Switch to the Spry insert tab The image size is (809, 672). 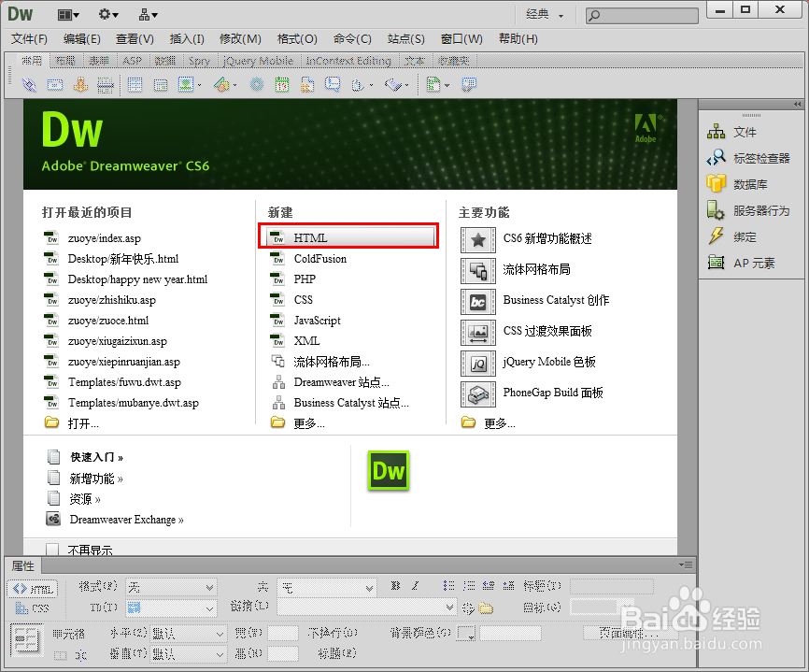pos(199,61)
